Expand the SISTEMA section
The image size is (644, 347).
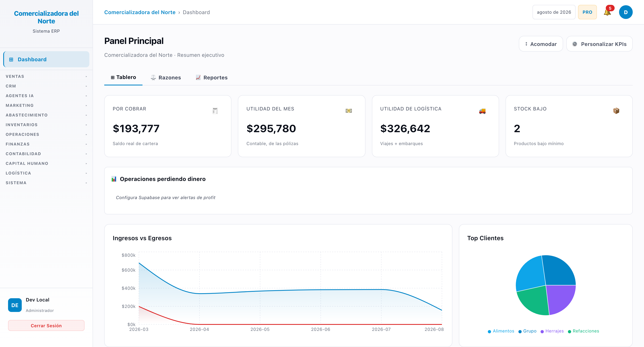click(46, 183)
